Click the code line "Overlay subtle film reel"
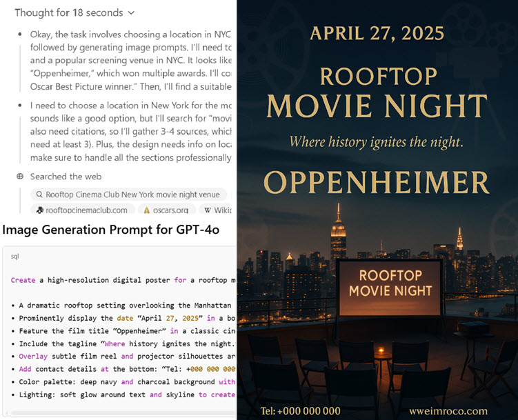Image resolution: width=518 pixels, height=420 pixels. [x=123, y=357]
